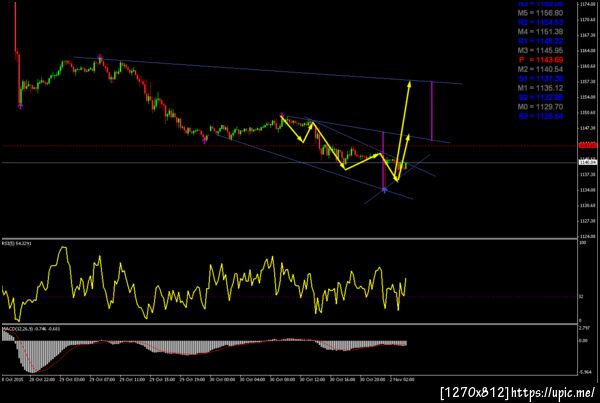Click the 2 Nov 02:00 time axis label
Image resolution: width=600 pixels, height=403 pixels.
[402, 379]
